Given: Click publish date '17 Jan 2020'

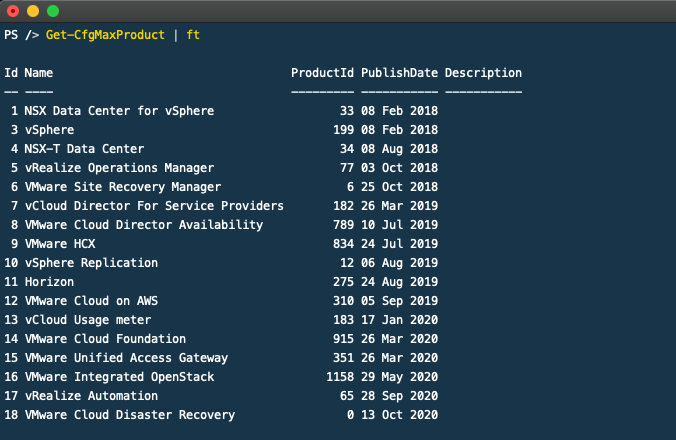Looking at the screenshot, I should click(x=400, y=320).
